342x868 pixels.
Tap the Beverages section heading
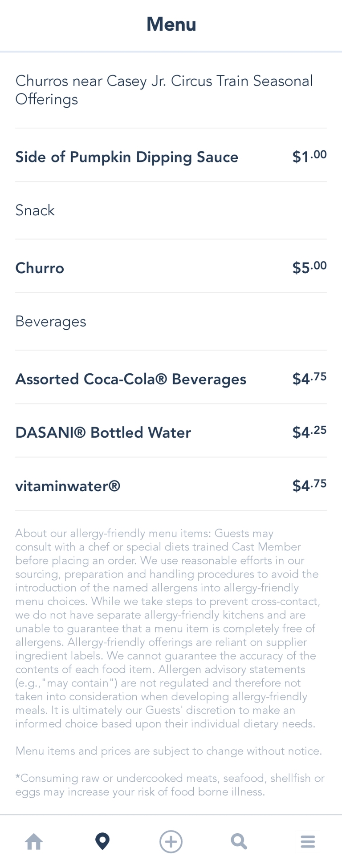(x=51, y=321)
